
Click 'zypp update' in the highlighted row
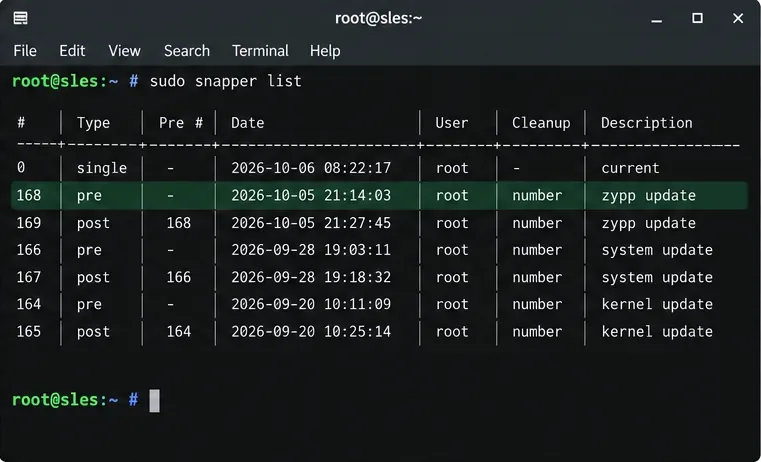(x=648, y=196)
